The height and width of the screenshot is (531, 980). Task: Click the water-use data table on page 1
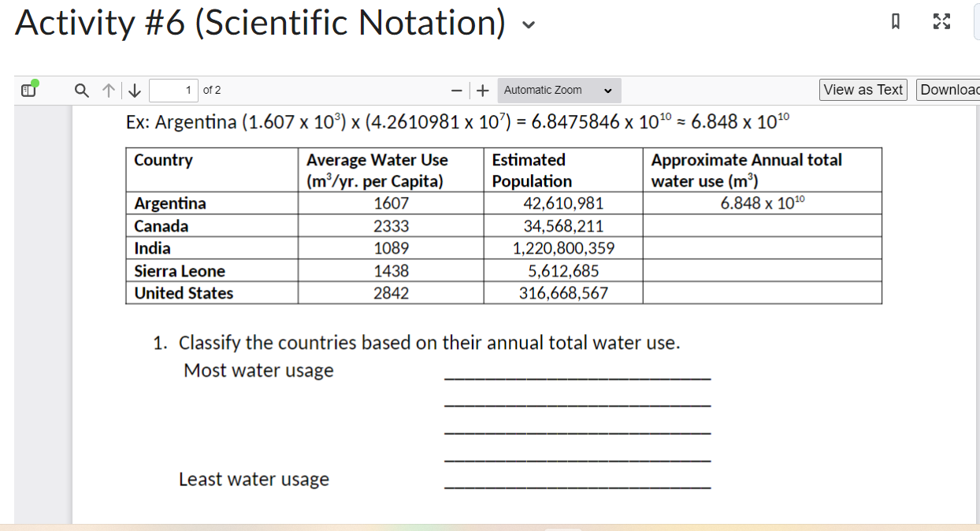(503, 225)
